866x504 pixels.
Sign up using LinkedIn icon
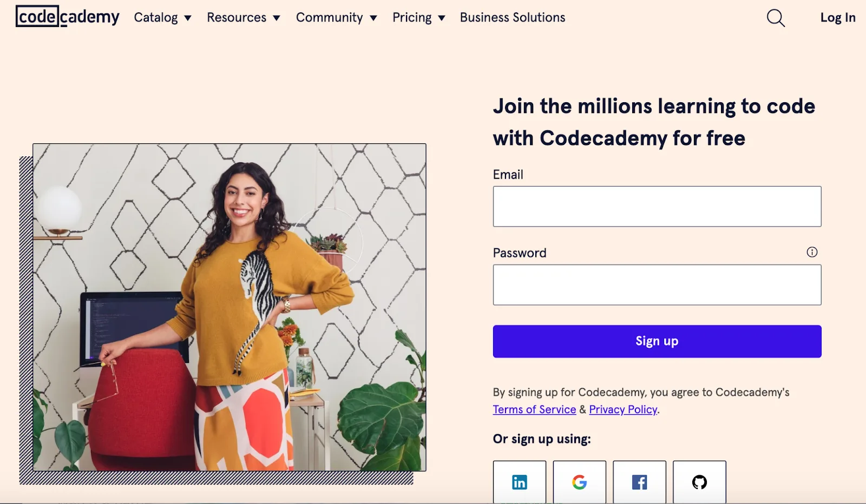[x=520, y=482]
